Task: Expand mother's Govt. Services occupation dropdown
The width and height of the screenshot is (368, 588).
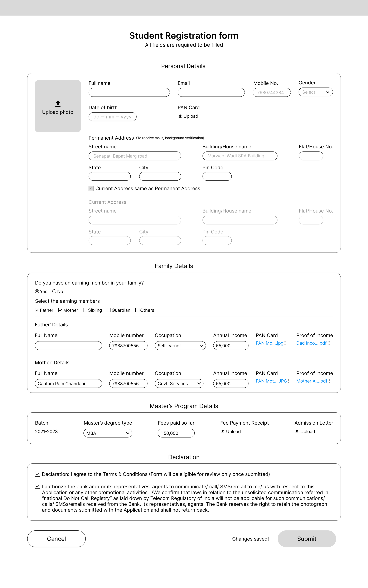Action: (x=179, y=383)
